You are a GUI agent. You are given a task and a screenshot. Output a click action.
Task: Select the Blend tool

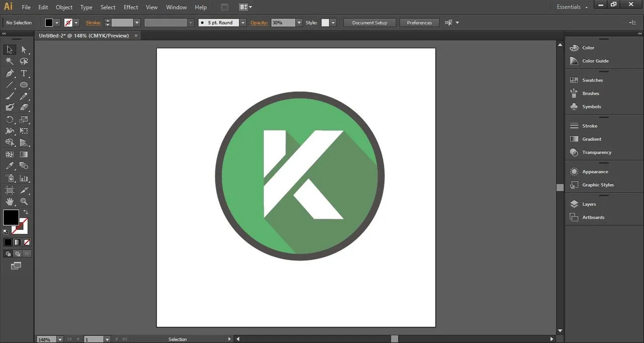click(24, 166)
